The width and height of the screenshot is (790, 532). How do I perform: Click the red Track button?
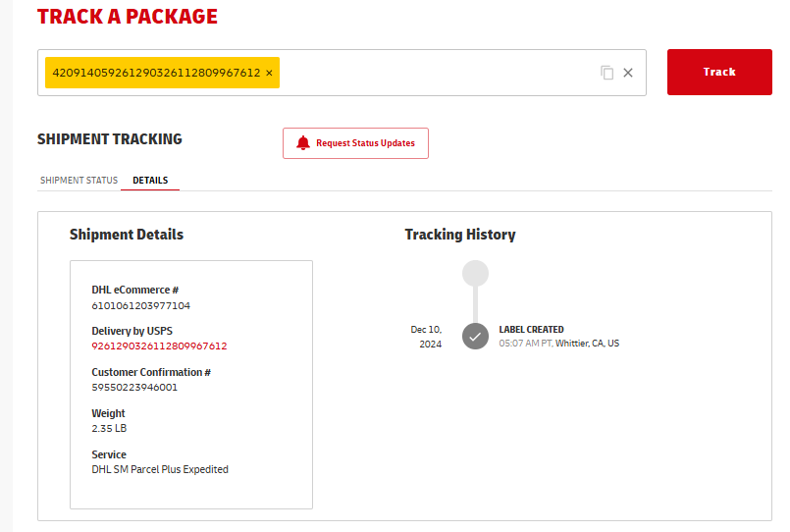click(719, 72)
